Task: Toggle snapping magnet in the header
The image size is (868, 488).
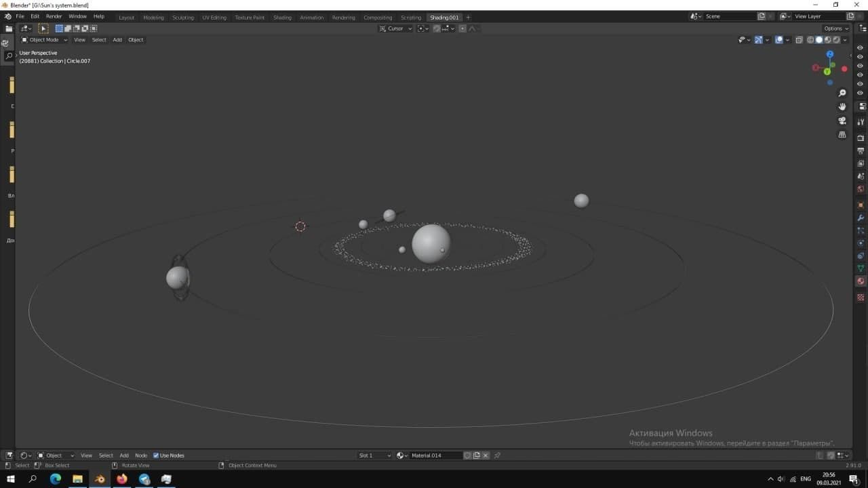Action: point(437,28)
